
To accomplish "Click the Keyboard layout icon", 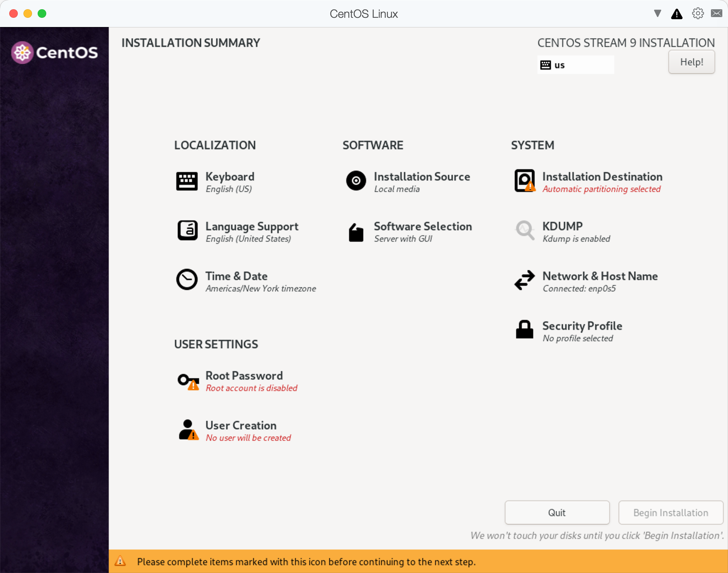I will point(187,181).
